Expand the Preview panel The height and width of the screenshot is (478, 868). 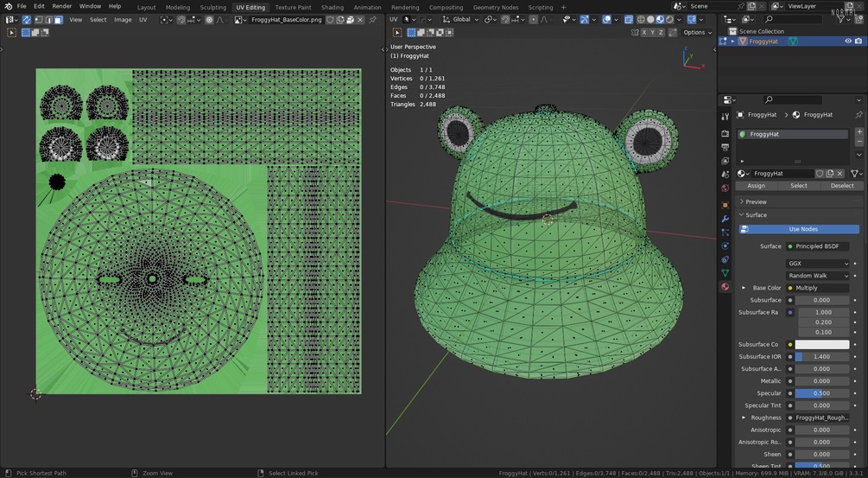[742, 201]
